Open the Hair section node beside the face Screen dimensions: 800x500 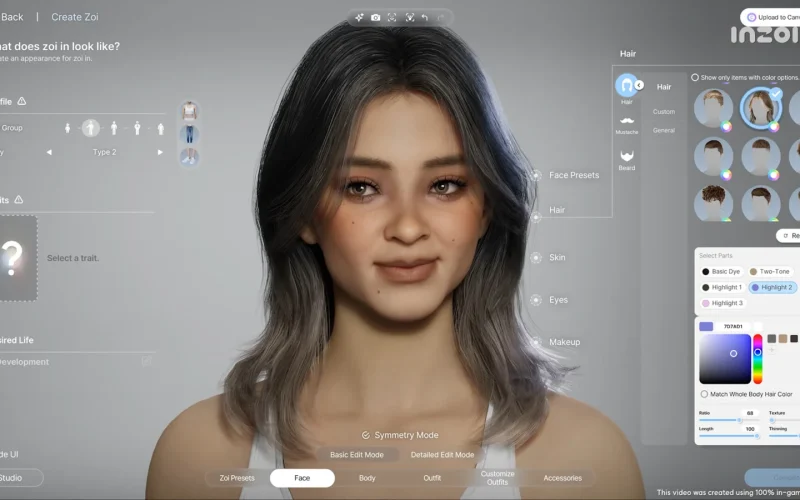tap(536, 217)
